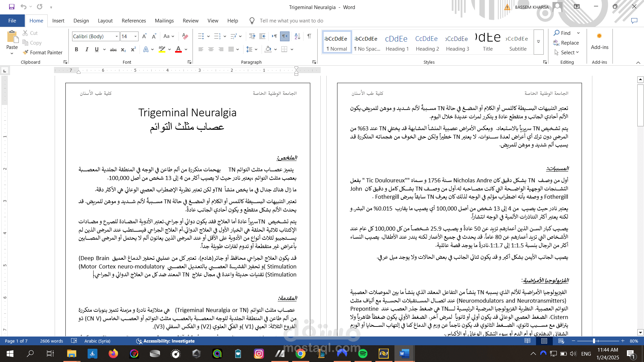Click the Copy button
The height and width of the screenshot is (362, 644).
32,43
